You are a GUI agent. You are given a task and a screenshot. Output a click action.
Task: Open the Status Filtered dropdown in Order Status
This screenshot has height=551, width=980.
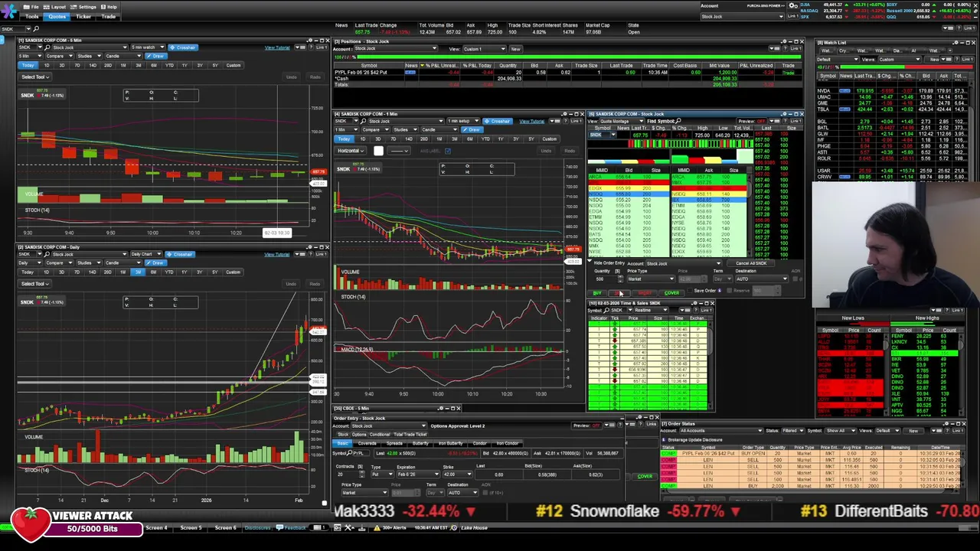794,431
